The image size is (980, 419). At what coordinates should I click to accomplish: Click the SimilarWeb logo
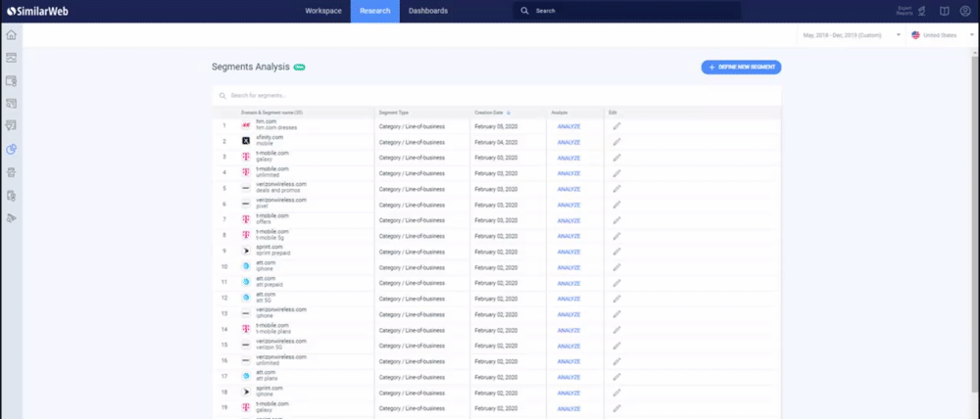tap(37, 11)
